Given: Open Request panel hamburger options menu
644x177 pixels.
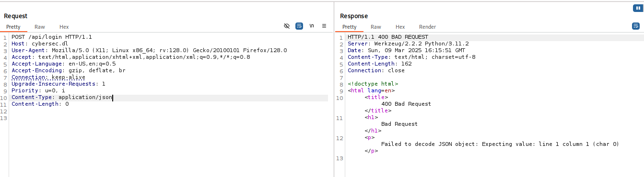Looking at the screenshot, I should 324,26.
